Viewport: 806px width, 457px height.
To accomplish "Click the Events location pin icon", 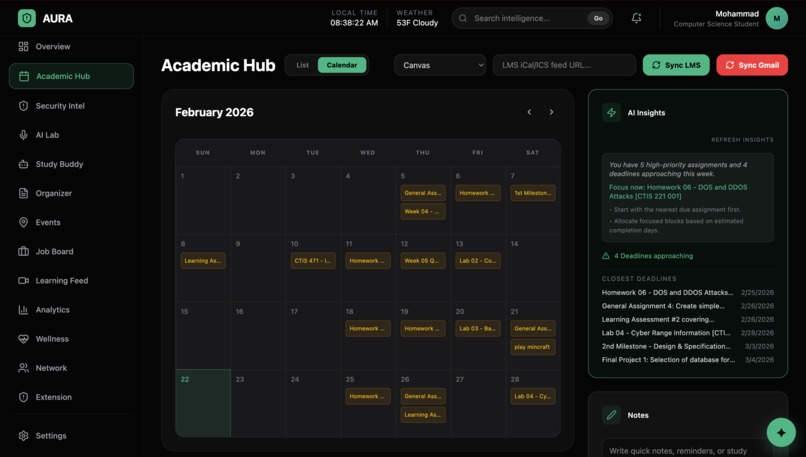I will coord(23,223).
